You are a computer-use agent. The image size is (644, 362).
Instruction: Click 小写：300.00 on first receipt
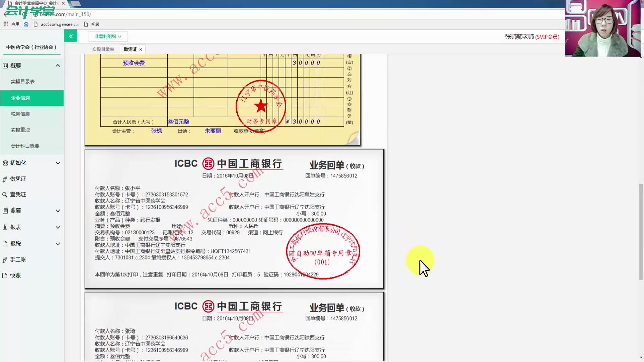click(x=311, y=214)
